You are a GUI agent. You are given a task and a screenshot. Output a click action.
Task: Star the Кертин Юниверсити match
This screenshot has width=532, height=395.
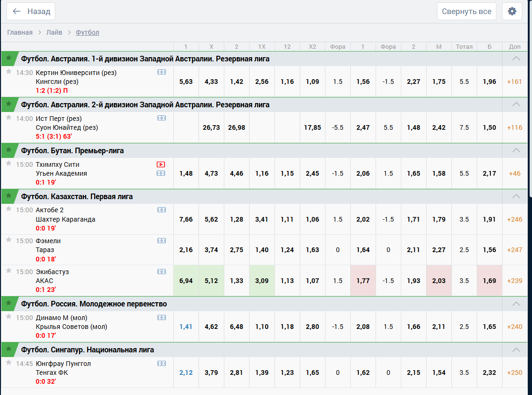click(x=9, y=72)
